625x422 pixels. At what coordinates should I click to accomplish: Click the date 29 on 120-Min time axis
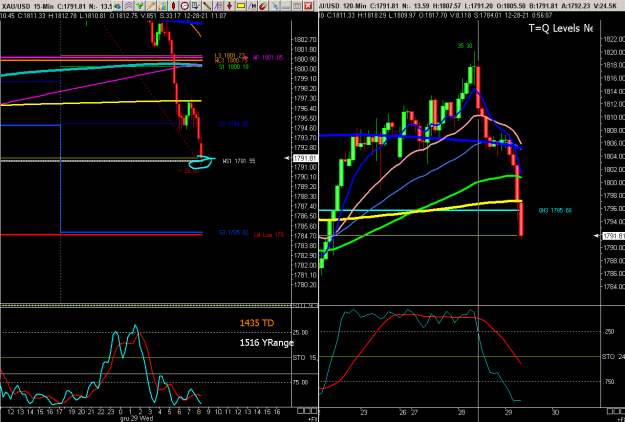[x=508, y=412]
